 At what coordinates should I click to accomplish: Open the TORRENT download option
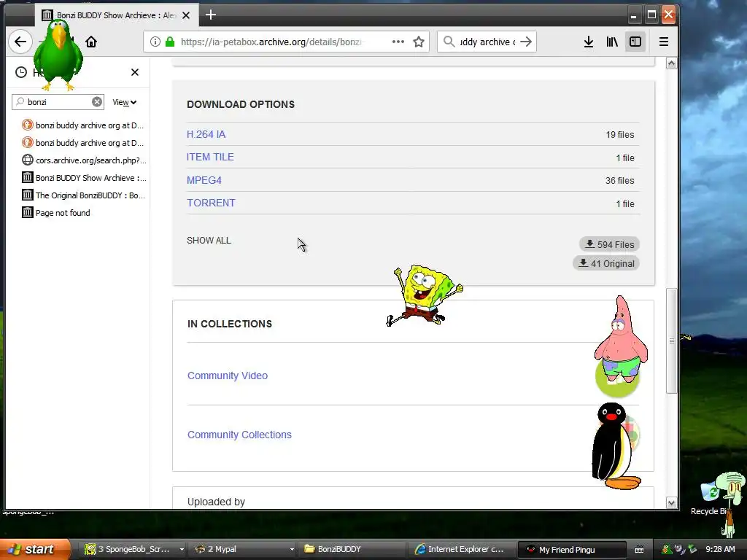[x=211, y=203]
